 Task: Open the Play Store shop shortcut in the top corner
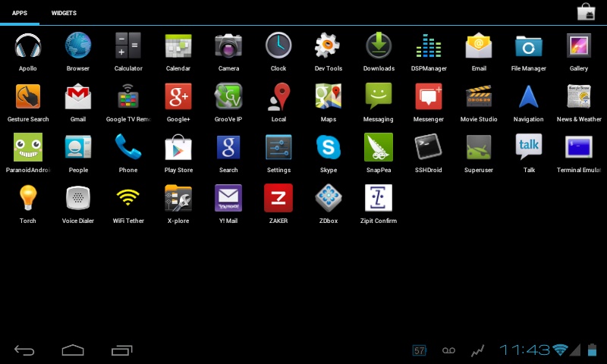(586, 12)
